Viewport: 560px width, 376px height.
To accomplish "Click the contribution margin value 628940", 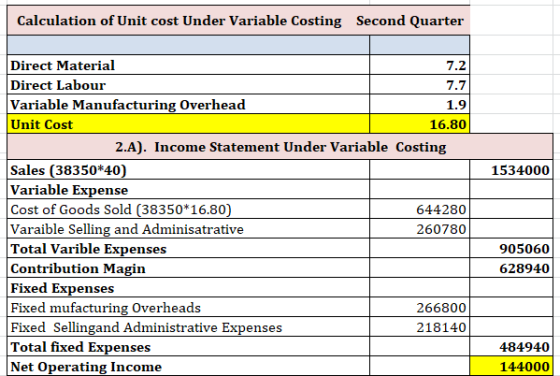I will click(511, 268).
